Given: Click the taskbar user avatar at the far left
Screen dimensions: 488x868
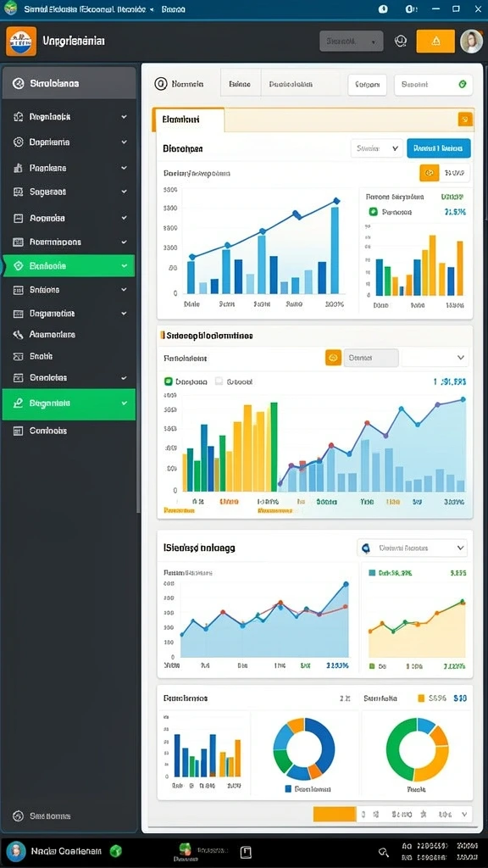Looking at the screenshot, I should point(16,851).
